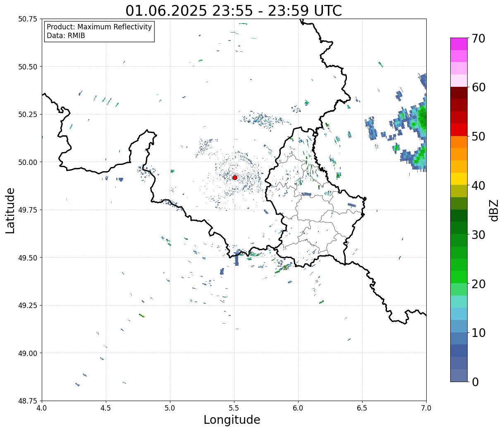504x430 pixels.
Task: Click the magenta swatch at top of colorbar
Action: pyautogui.click(x=459, y=44)
